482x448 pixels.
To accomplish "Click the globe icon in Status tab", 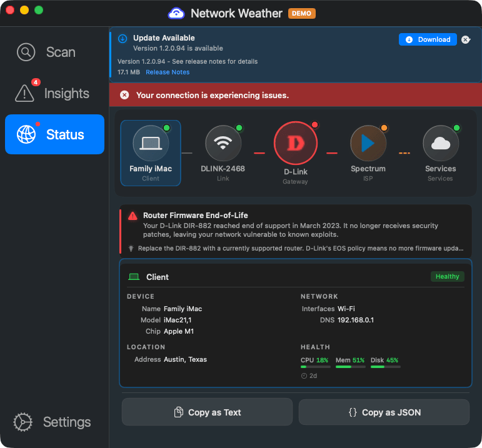I will (26, 134).
